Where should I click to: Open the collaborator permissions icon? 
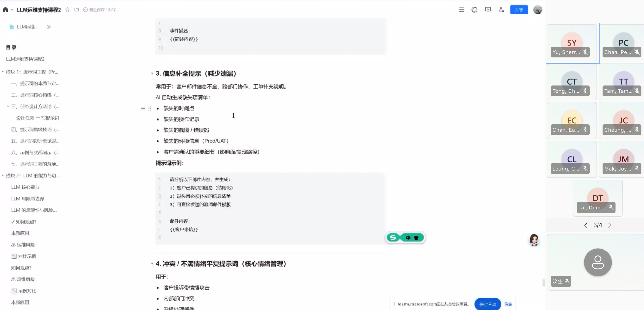[x=501, y=10]
